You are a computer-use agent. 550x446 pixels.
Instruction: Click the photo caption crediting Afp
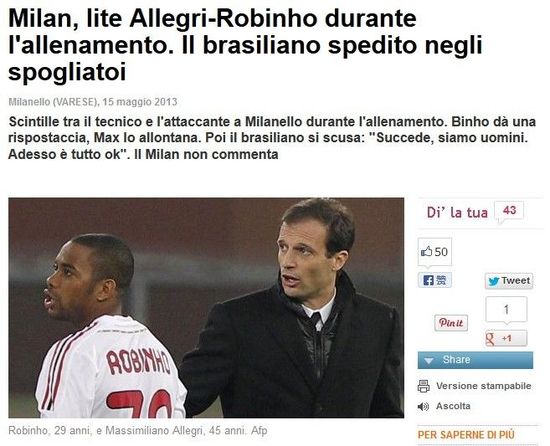(x=138, y=430)
